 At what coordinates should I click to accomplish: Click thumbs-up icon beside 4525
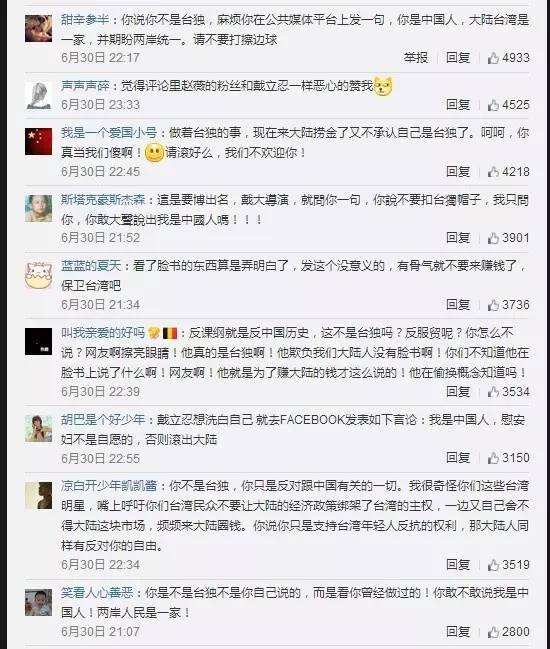click(x=493, y=105)
